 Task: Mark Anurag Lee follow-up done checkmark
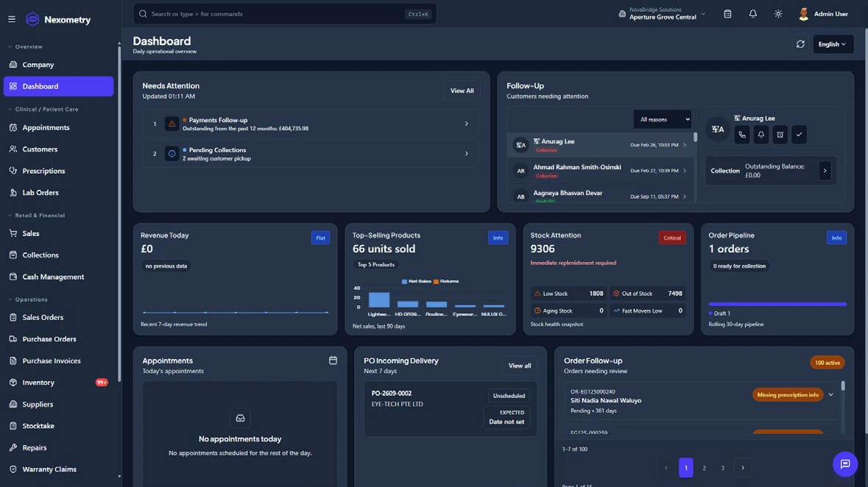[x=799, y=135]
